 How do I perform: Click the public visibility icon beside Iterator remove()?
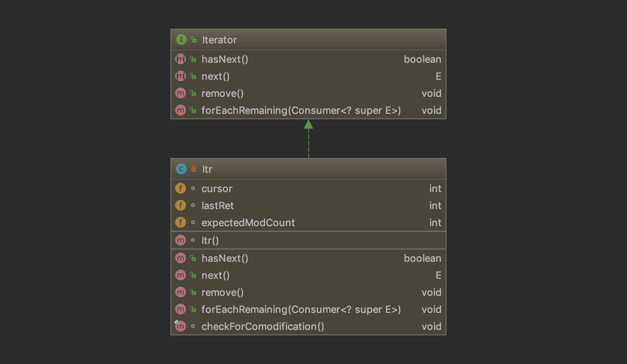pyautogui.click(x=193, y=93)
